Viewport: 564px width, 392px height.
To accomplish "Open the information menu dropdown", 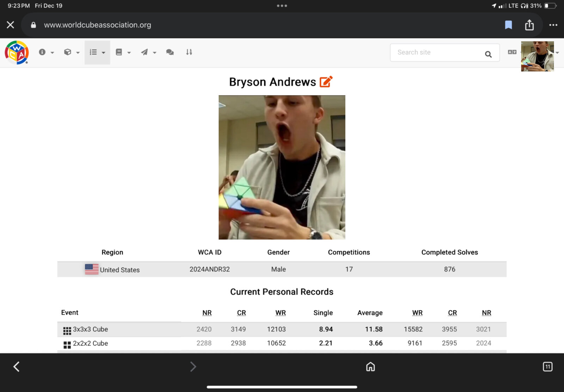I will point(46,52).
